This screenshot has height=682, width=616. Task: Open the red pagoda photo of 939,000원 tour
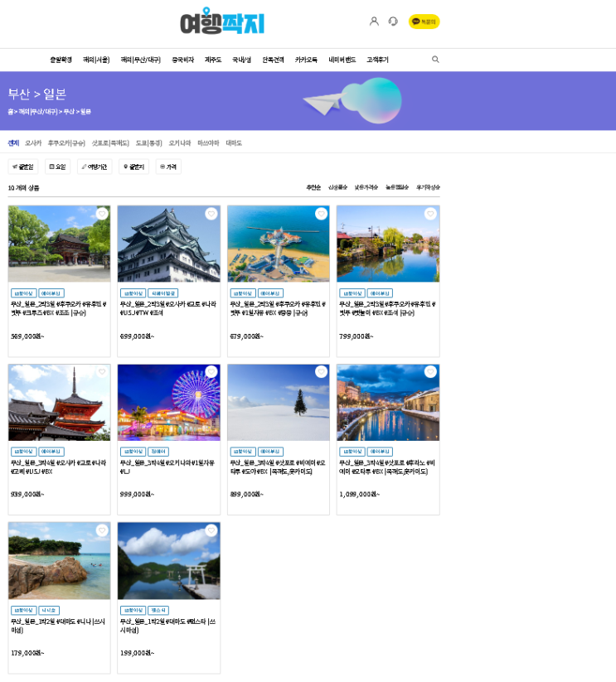coord(59,403)
